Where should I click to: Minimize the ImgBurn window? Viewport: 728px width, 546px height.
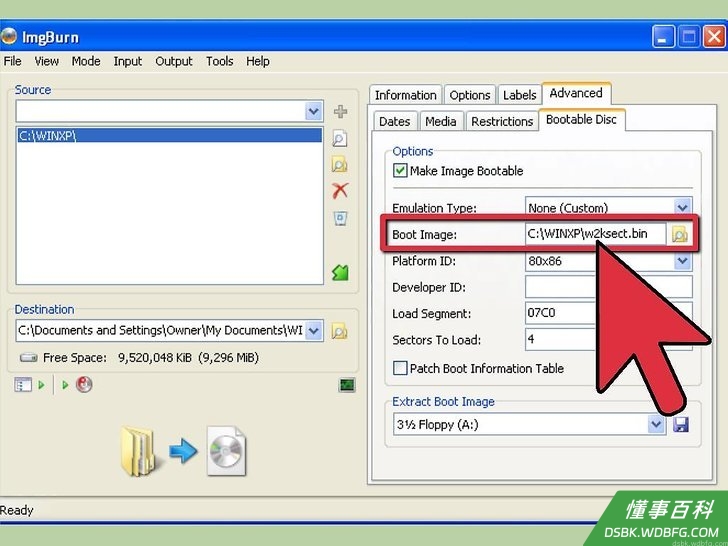point(663,36)
